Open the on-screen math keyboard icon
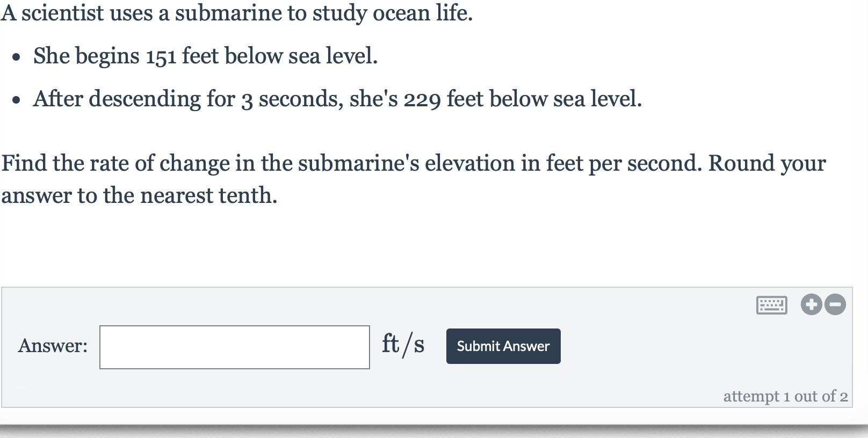868x438 pixels. tap(771, 305)
